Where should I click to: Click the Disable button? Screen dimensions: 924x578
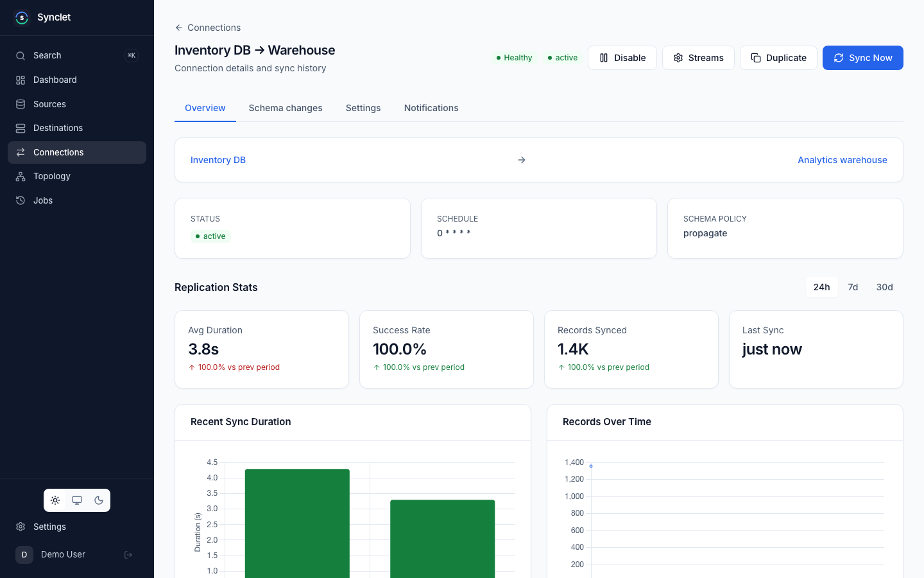point(622,58)
